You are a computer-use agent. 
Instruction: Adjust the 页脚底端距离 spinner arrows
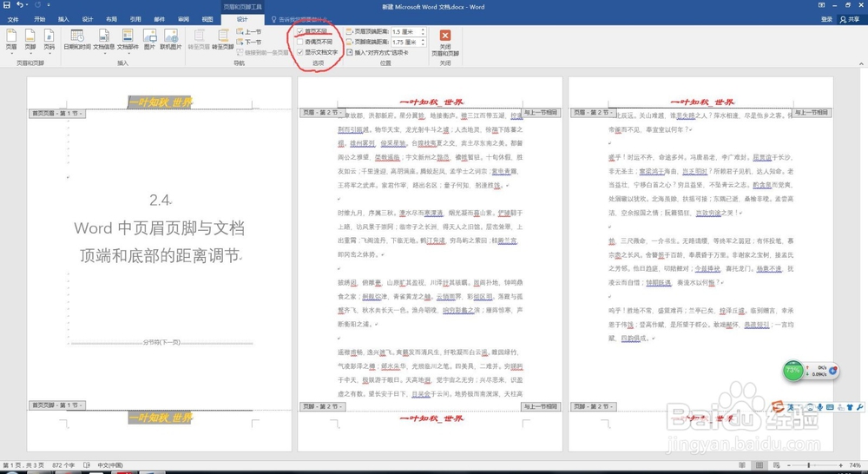point(423,42)
